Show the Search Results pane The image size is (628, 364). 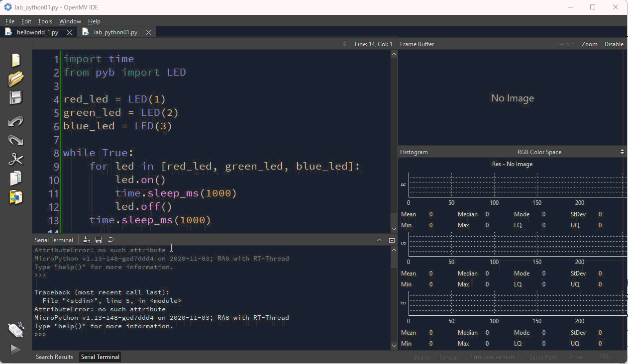[x=54, y=357]
